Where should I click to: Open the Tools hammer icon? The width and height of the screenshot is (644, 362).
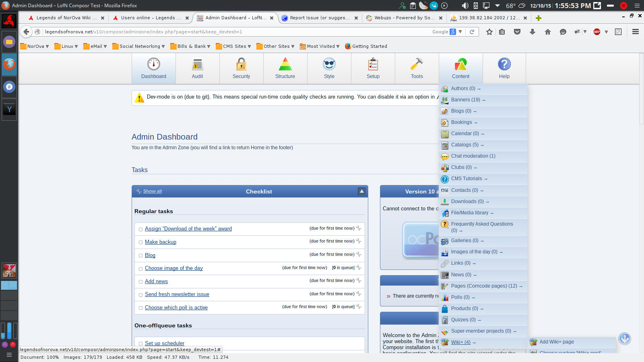coord(417,64)
